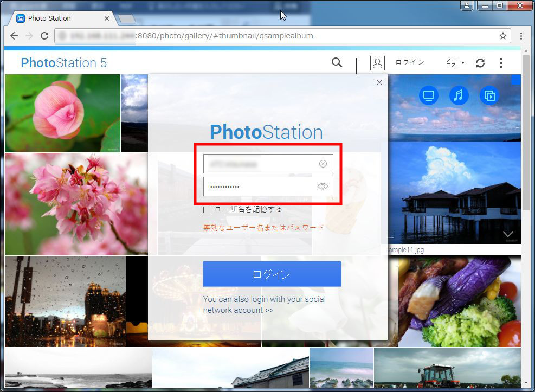The width and height of the screenshot is (535, 392).
Task: Refresh the photo gallery
Action: [480, 63]
